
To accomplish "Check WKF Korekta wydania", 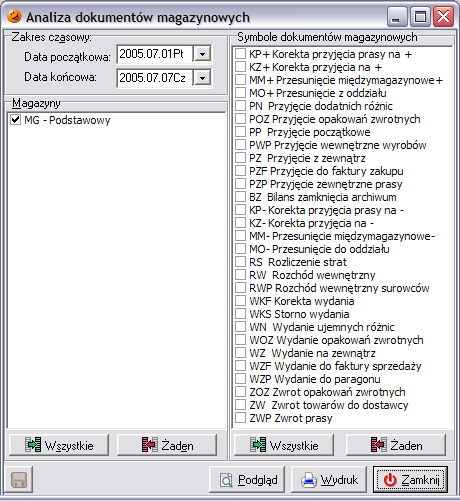I will coord(240,301).
